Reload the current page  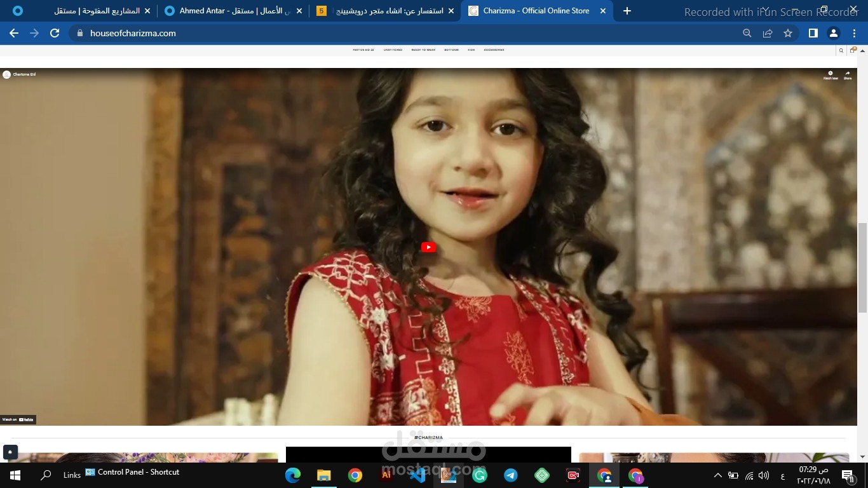click(x=55, y=33)
